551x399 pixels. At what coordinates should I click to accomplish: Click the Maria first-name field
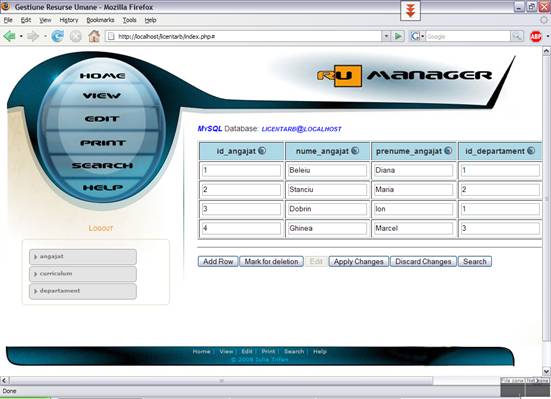[x=413, y=190]
